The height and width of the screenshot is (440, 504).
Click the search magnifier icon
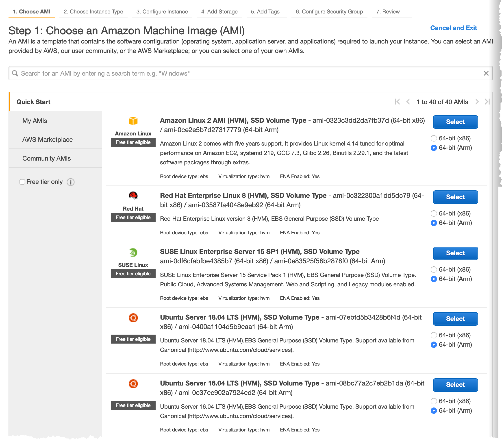[x=15, y=73]
